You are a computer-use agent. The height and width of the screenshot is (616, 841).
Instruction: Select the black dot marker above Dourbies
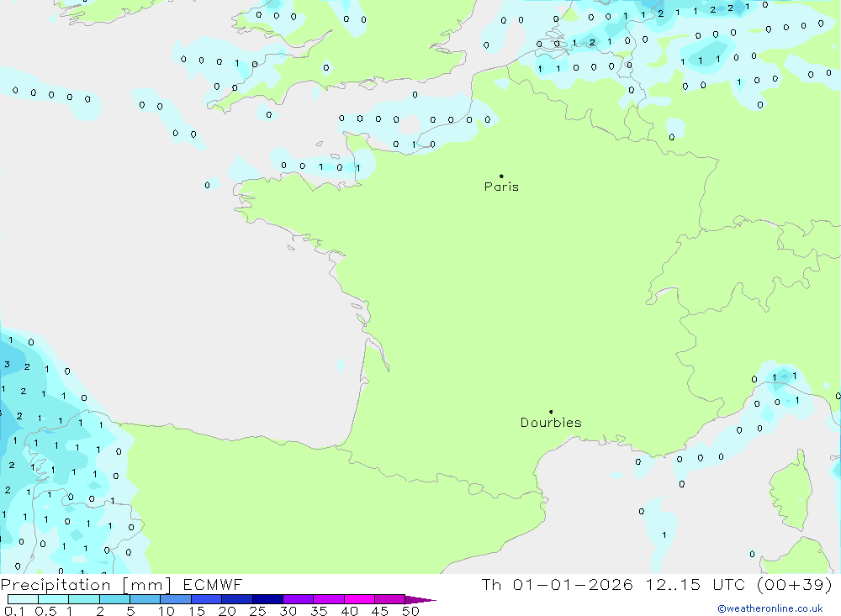[x=551, y=412]
